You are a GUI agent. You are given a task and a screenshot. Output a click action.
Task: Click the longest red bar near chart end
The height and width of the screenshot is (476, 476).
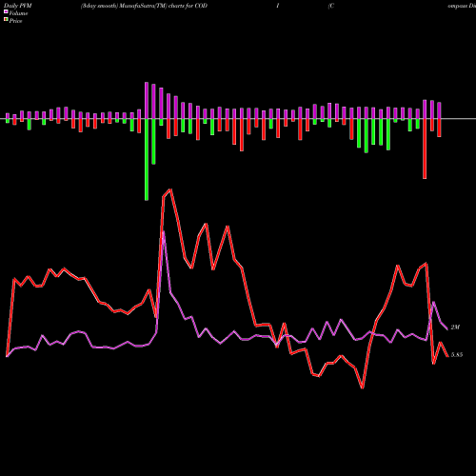tap(425, 149)
